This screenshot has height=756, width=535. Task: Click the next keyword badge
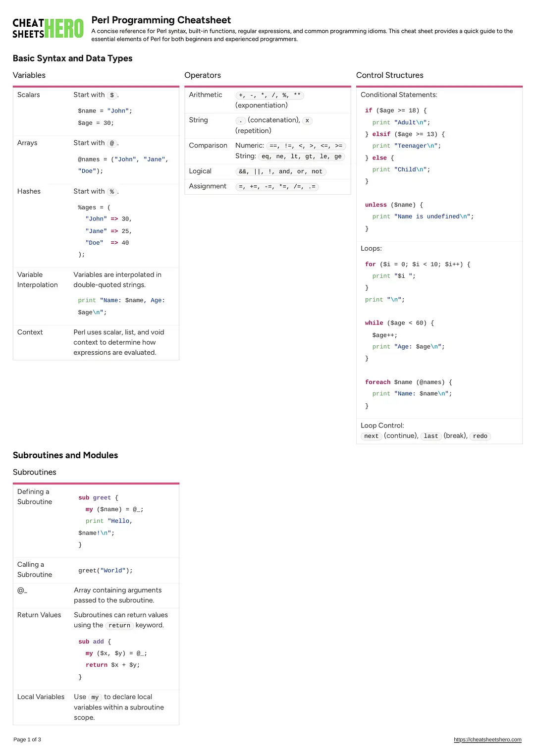(372, 436)
